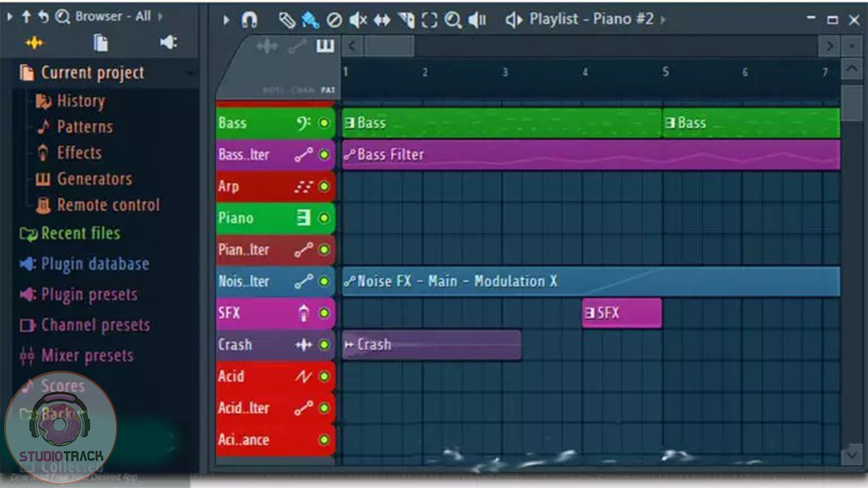Select the Paint brush tool
Screen dimensions: 868x488
311,20
